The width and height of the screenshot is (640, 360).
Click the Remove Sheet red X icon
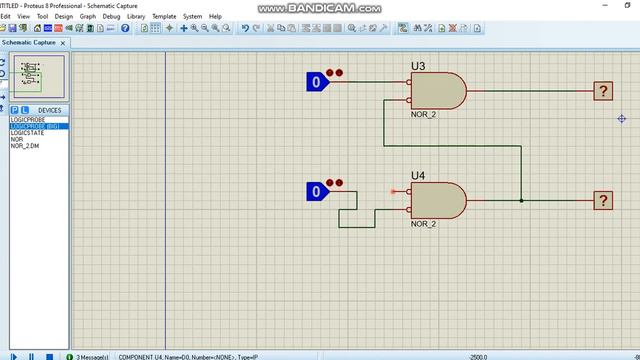pos(453,28)
